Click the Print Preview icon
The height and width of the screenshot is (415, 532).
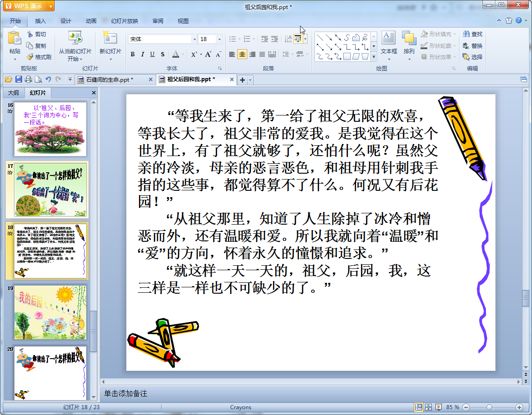click(38, 79)
